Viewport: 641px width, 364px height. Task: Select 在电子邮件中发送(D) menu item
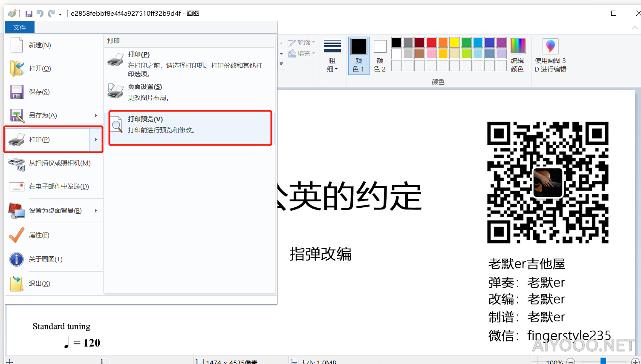click(54, 186)
